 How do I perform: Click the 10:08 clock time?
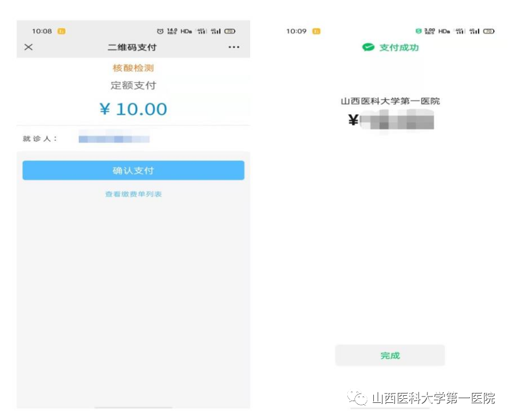pyautogui.click(x=42, y=31)
